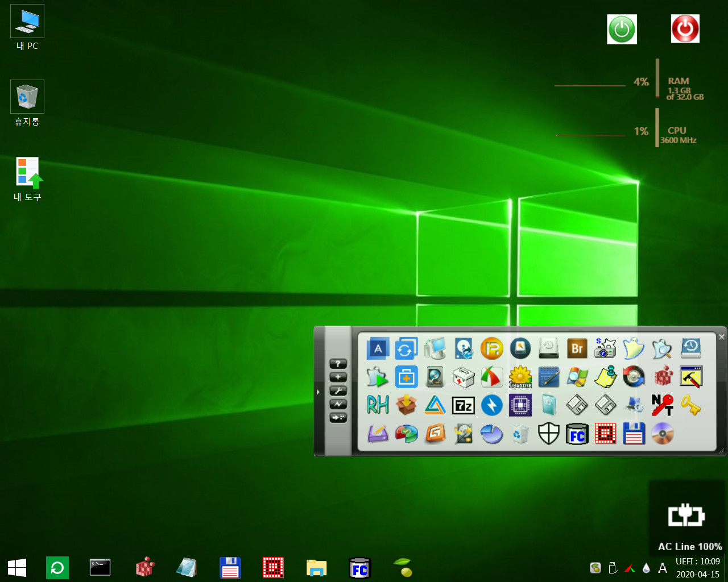Open the cardboard box with download arrow

[x=406, y=405]
